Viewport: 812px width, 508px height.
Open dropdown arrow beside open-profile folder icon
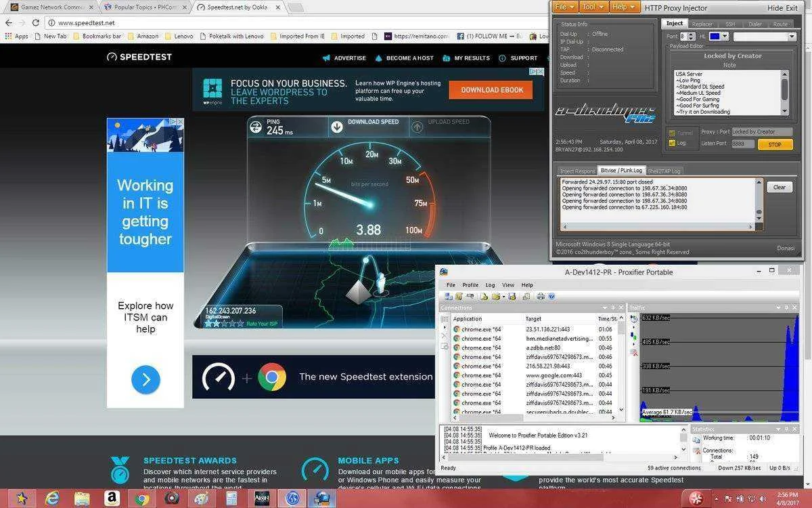(503, 296)
